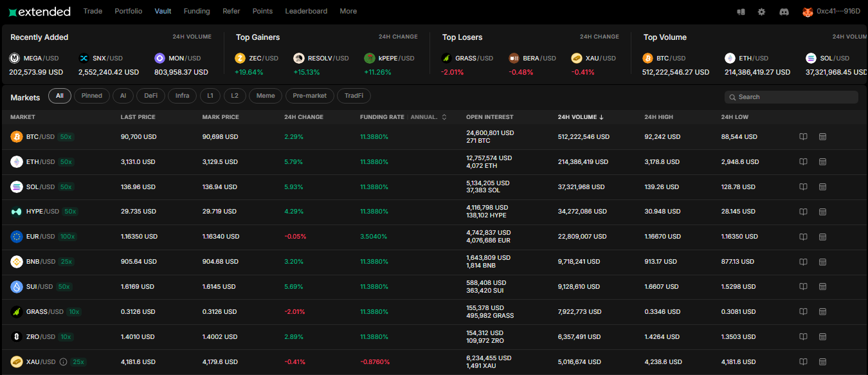This screenshot has width=868, height=375.
Task: Open the Vault tab
Action: (163, 11)
